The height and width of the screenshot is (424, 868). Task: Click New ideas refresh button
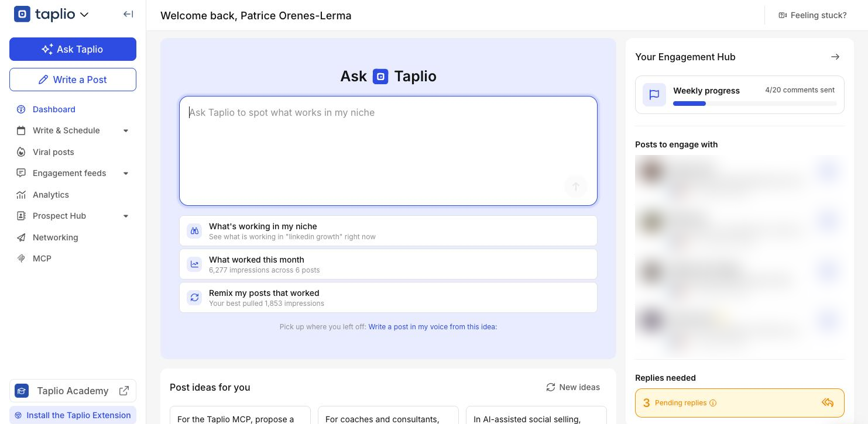point(573,387)
